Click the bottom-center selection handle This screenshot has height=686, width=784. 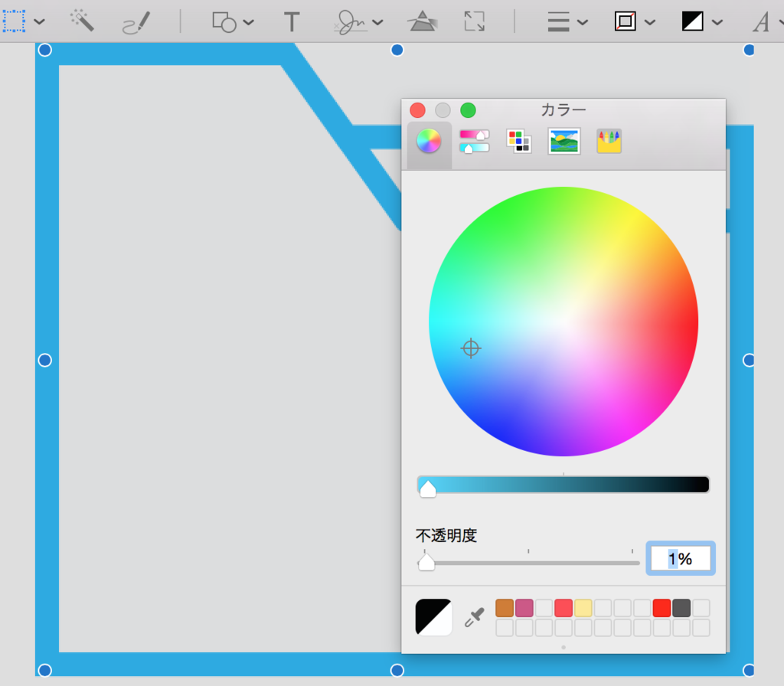[397, 670]
